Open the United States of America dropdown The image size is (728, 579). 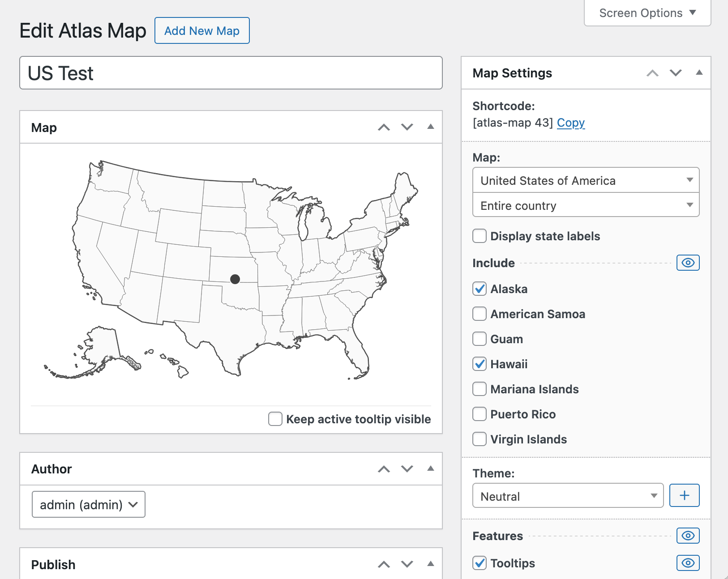(586, 180)
